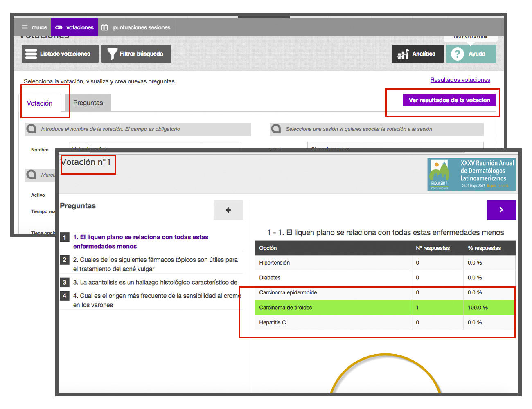Click the Diabetes option row
This screenshot has height=409, width=532.
click(x=385, y=277)
